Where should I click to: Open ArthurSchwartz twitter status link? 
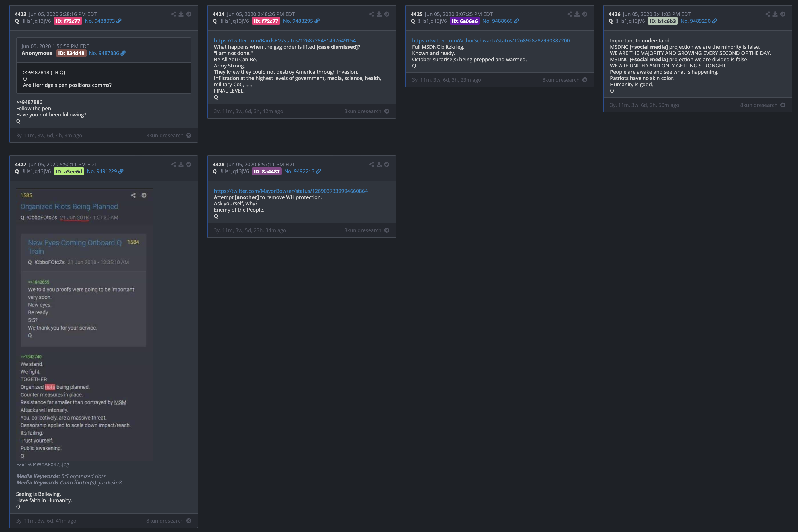click(x=491, y=41)
